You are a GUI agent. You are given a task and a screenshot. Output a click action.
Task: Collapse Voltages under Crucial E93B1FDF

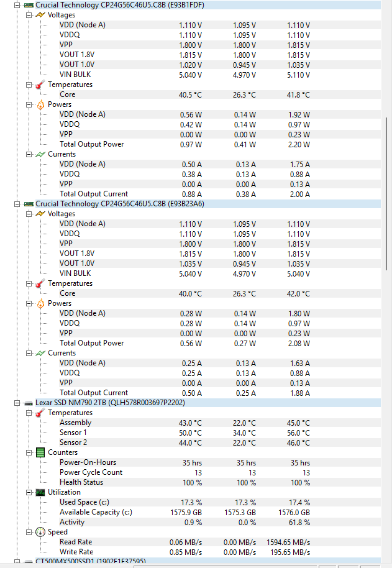click(29, 15)
